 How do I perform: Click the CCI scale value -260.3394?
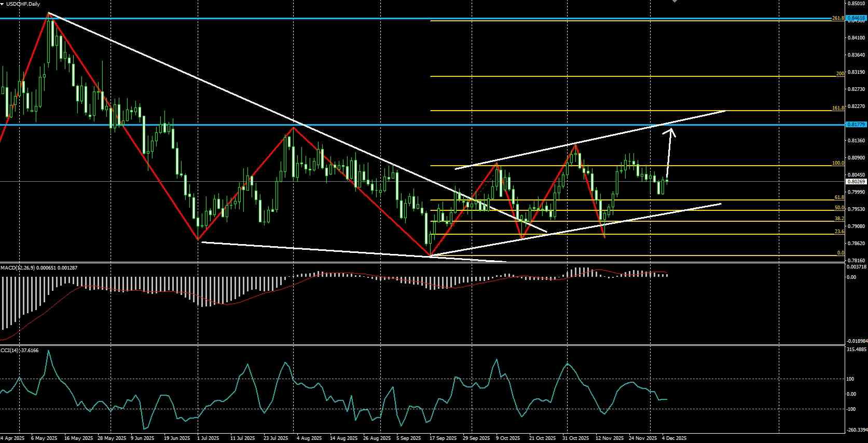(x=857, y=430)
